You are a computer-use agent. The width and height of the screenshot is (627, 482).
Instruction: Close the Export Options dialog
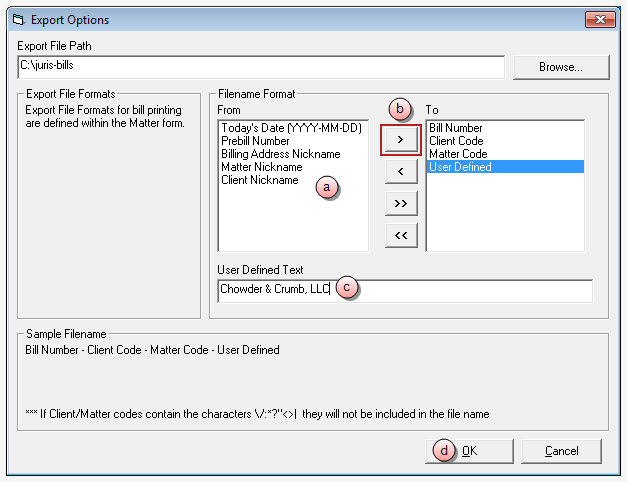600,19
